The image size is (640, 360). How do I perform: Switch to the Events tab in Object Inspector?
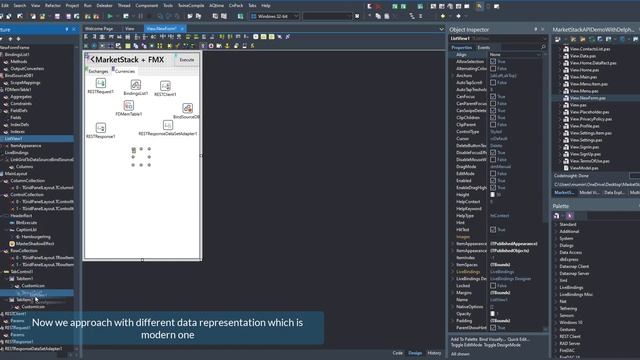tap(484, 47)
